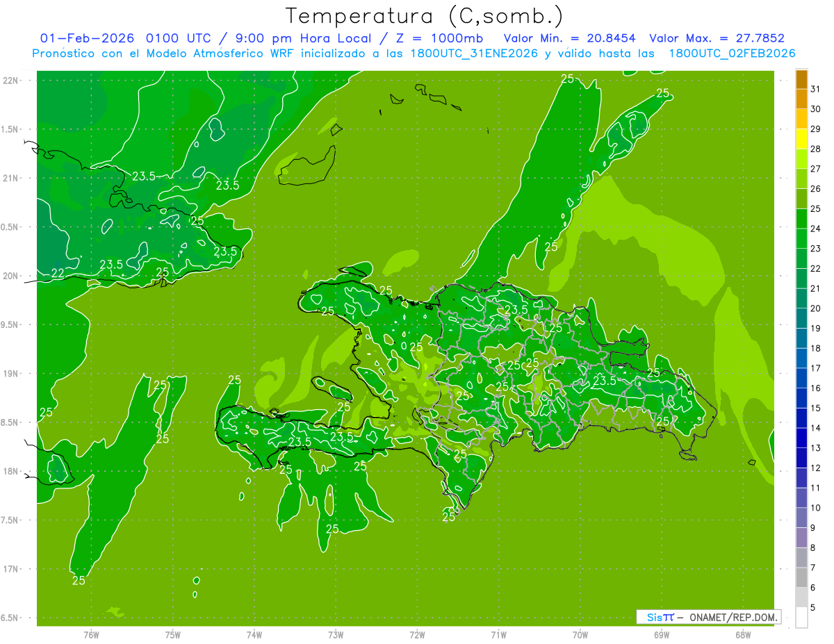Click the colorbar segment between 24 and 25
The height and width of the screenshot is (644, 834).
coord(801,218)
